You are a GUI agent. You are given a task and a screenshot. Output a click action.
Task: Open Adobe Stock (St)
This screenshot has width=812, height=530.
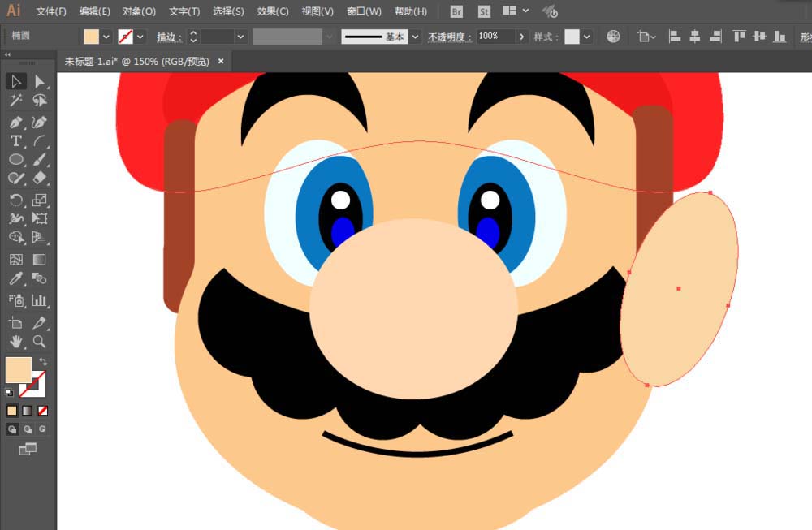click(484, 11)
